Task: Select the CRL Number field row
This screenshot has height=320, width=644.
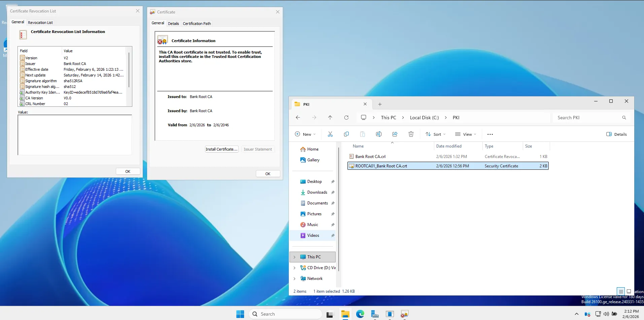Action: (72, 104)
